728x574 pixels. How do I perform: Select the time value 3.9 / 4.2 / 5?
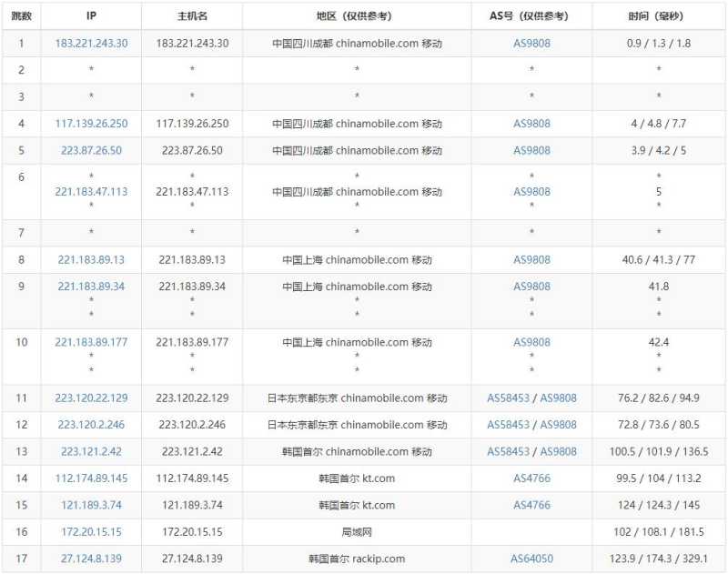click(658, 151)
